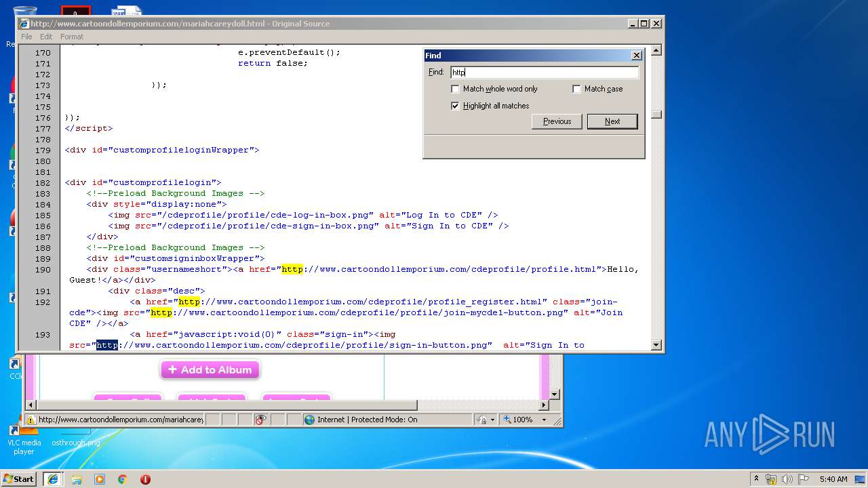The image size is (868, 488).
Task: Jump to the Next match
Action: (x=612, y=121)
